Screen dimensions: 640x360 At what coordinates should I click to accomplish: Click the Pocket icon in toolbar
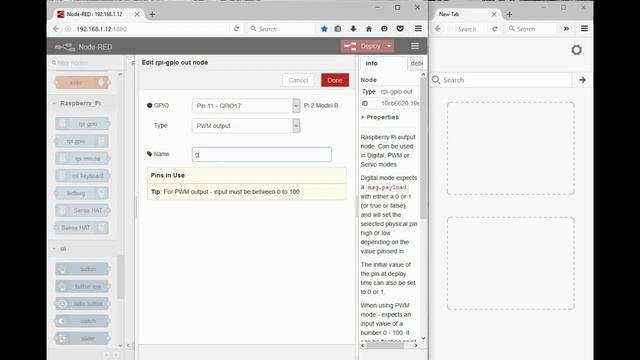tap(400, 29)
